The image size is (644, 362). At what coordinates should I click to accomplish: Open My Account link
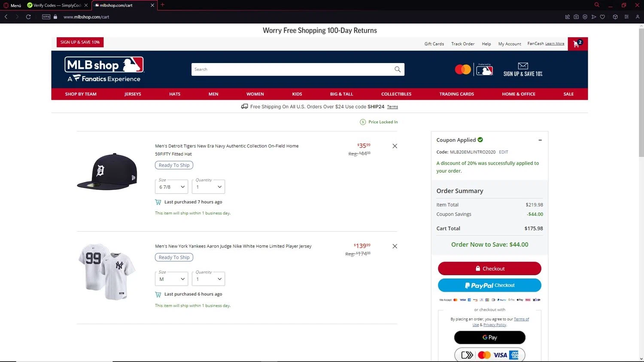click(510, 44)
